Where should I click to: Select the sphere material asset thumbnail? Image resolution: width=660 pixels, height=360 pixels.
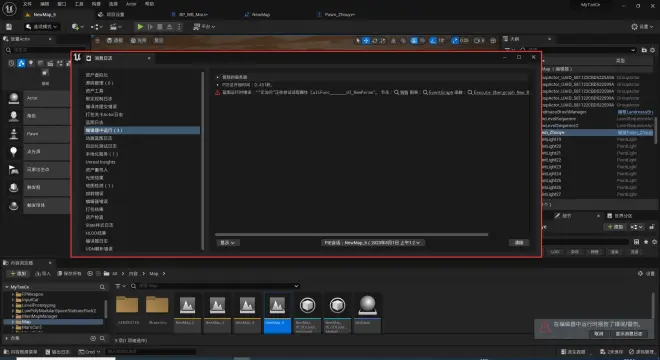367,312
